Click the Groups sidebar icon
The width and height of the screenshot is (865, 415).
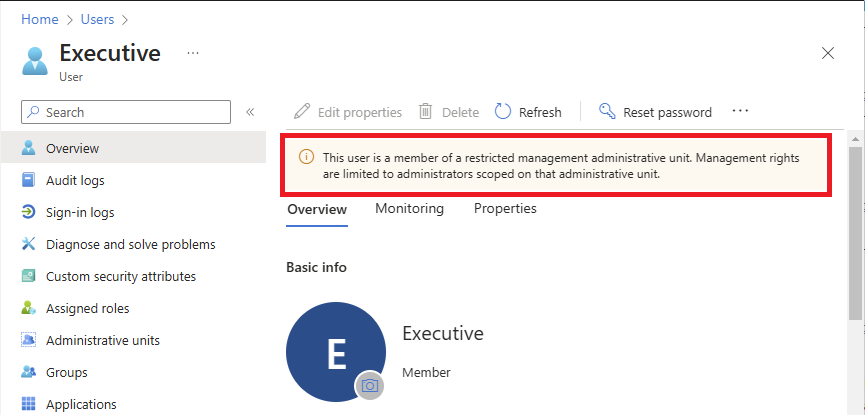(28, 372)
